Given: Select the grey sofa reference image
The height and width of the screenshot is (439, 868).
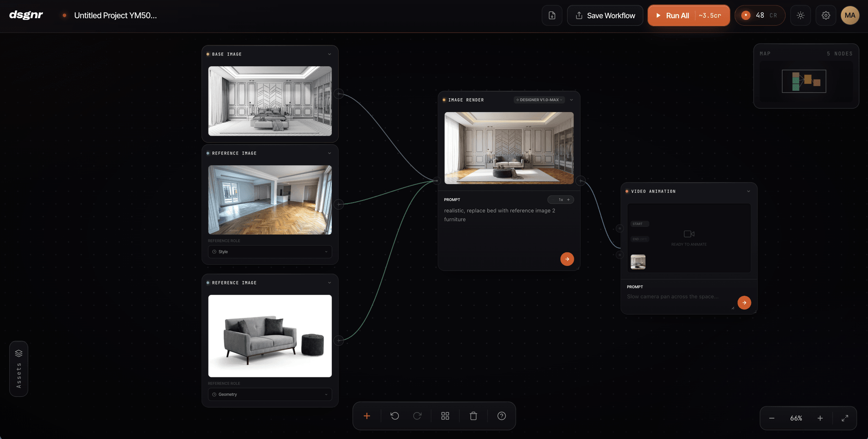Looking at the screenshot, I should coord(270,336).
